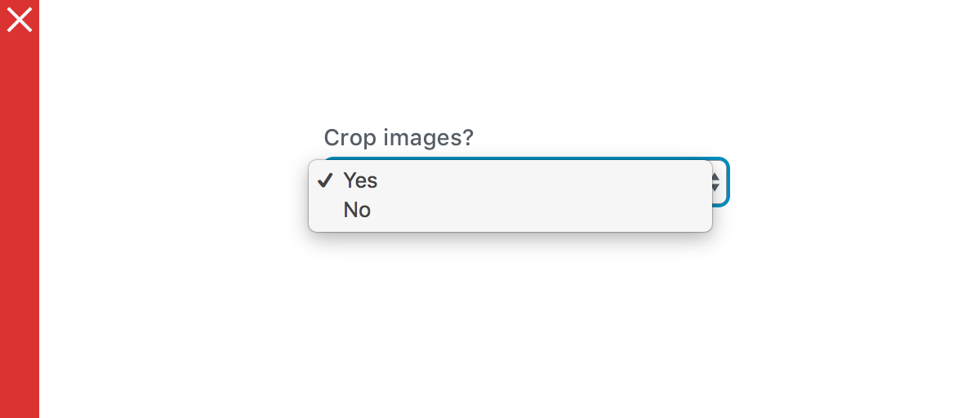Click the "Crop images?" label
Viewport: 980px width, 418px height.
click(x=399, y=137)
